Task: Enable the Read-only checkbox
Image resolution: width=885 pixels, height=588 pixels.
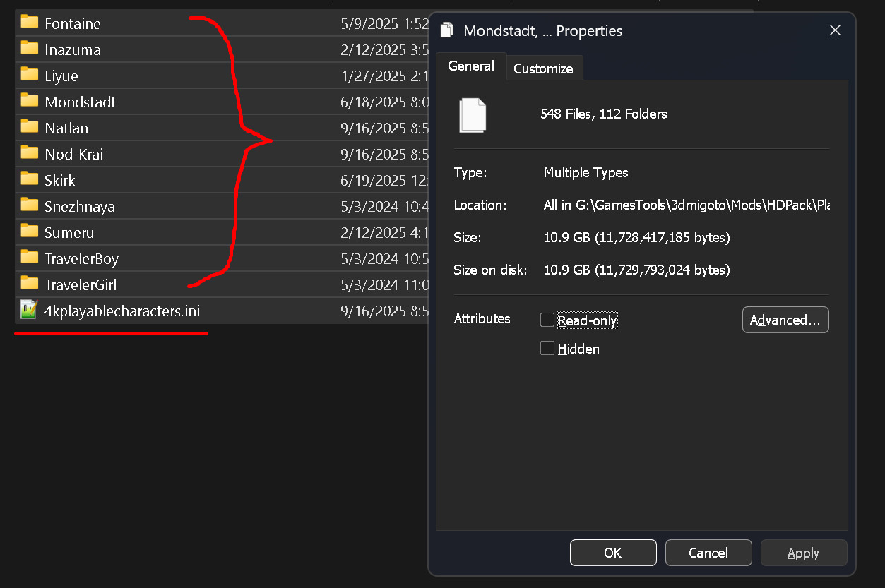Action: pos(547,320)
